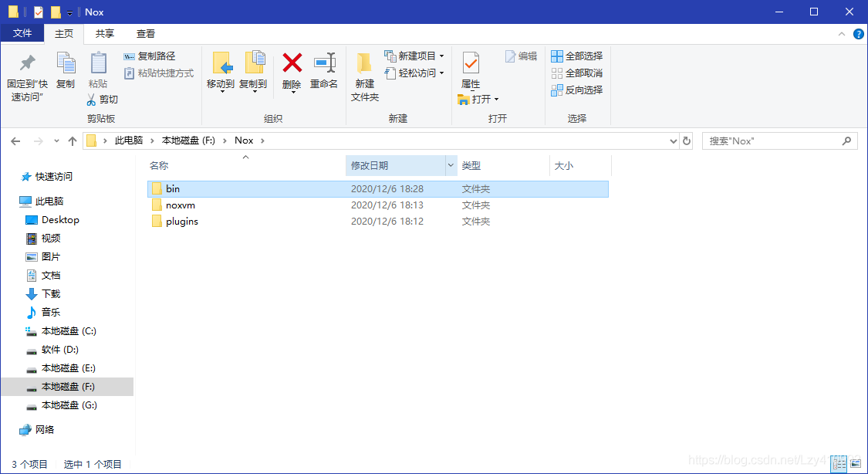Collapse the ribbon with the chevron

tap(842, 34)
